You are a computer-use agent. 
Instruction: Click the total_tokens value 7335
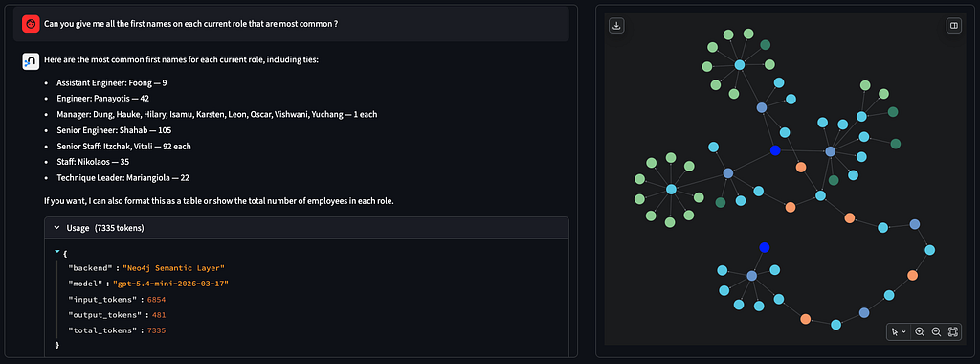pyautogui.click(x=156, y=330)
